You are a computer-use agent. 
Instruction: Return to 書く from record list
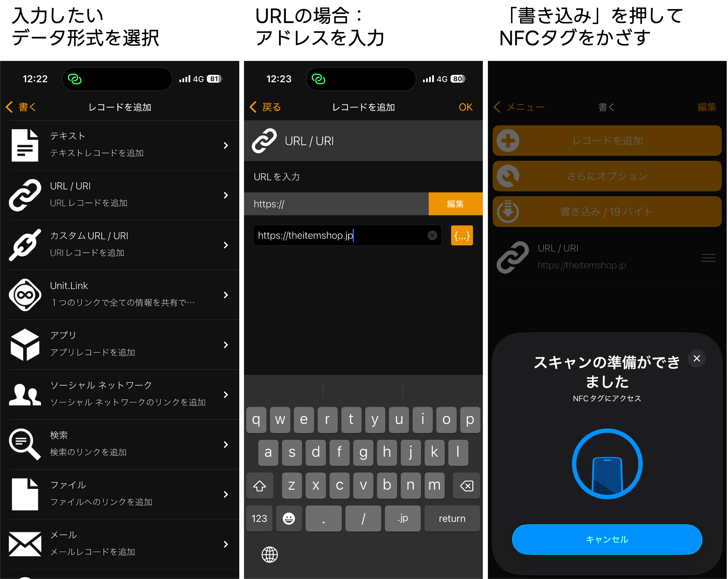tap(21, 107)
